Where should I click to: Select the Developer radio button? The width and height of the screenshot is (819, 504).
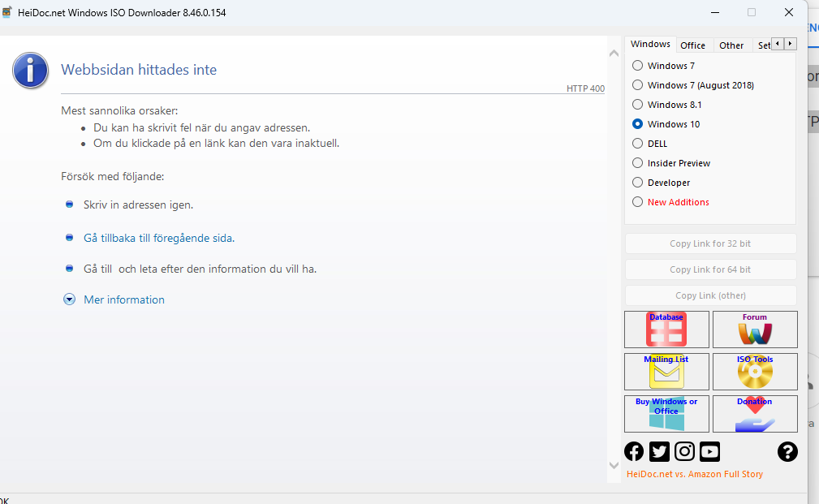coord(637,183)
